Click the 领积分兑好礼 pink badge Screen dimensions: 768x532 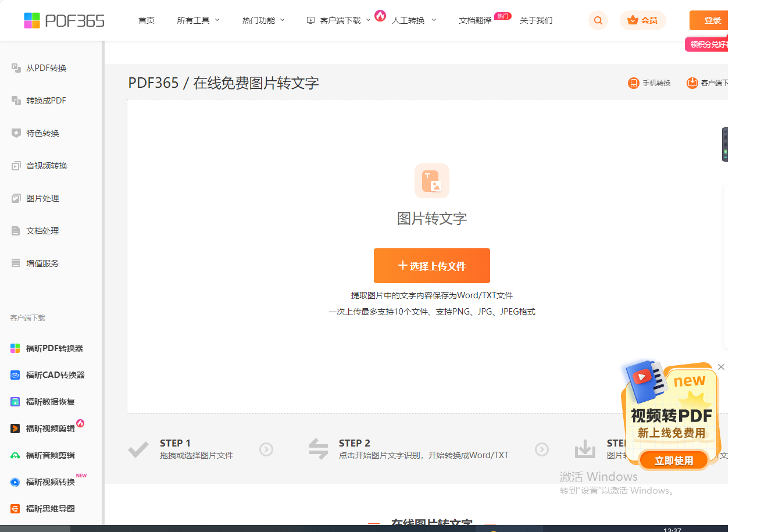pos(706,45)
